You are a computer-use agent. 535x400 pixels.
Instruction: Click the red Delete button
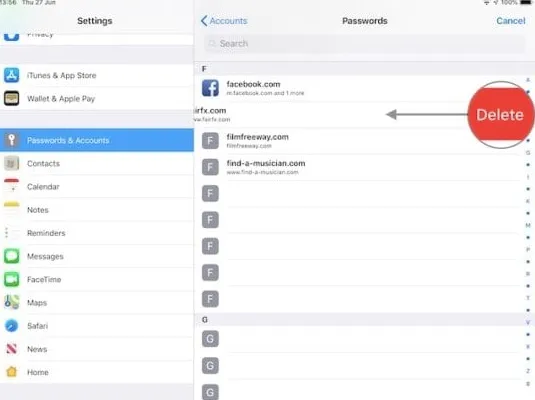click(x=500, y=115)
